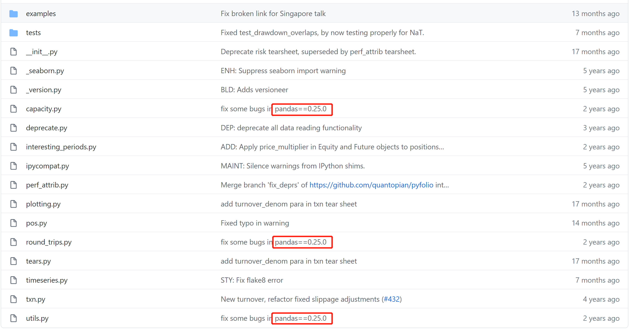This screenshot has height=329, width=644.
Task: Click the file icon beside txn.py
Action: coord(14,299)
